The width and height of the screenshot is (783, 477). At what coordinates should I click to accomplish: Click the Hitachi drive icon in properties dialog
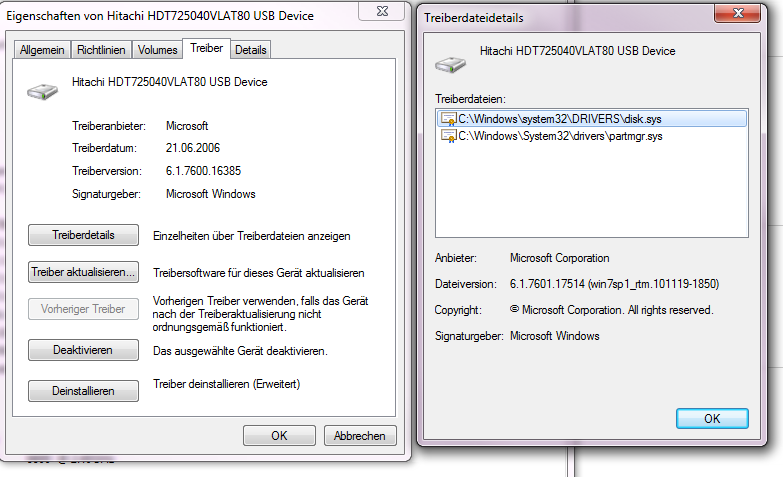tap(42, 91)
